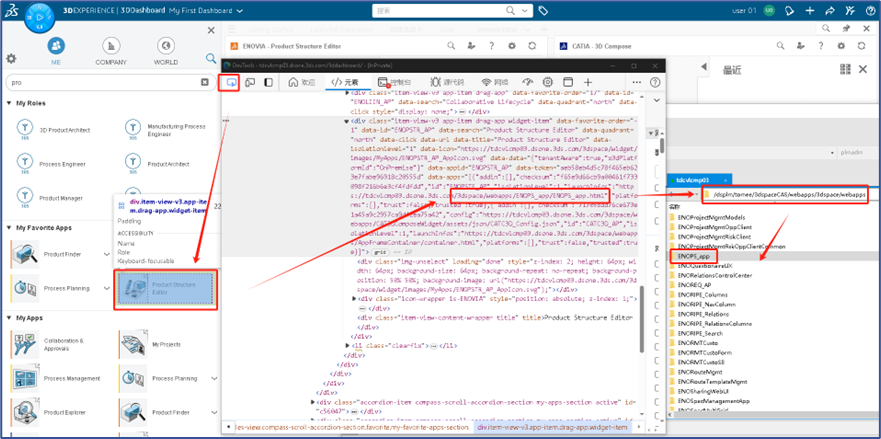The image size is (881, 439).
Task: Open Product Finder favorite app dropdown arrow
Action: click(107, 255)
